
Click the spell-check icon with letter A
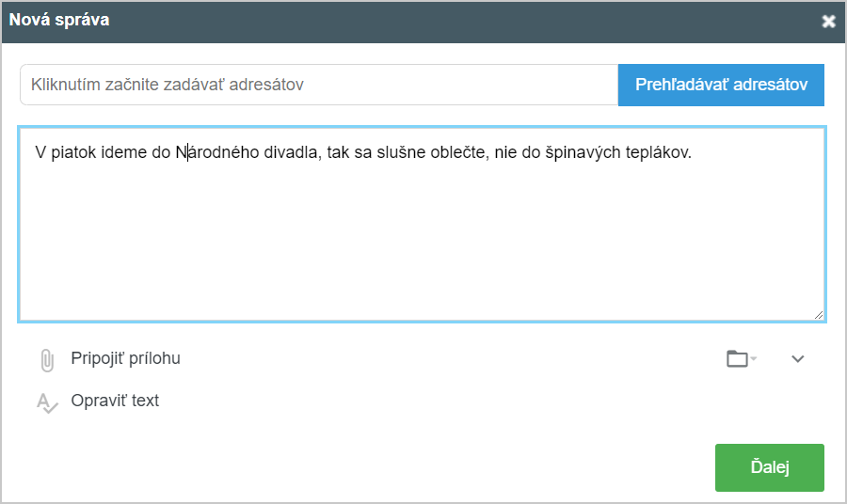[x=46, y=402]
